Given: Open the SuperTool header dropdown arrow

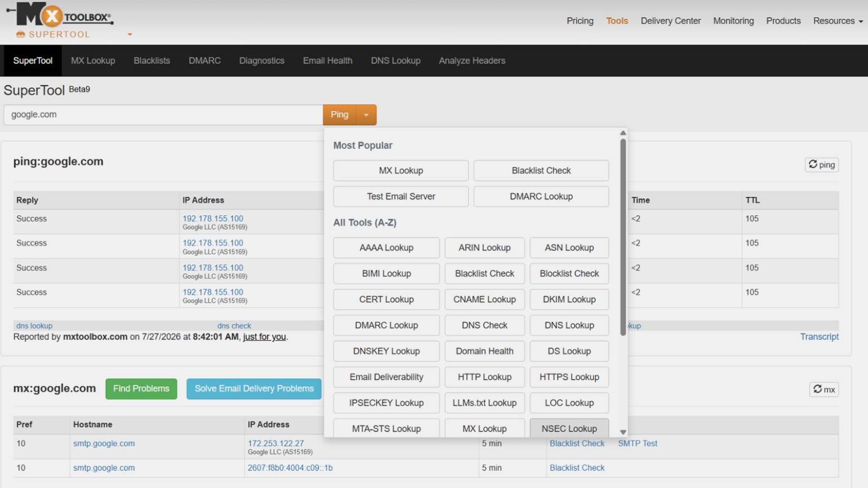Looking at the screenshot, I should (x=130, y=34).
